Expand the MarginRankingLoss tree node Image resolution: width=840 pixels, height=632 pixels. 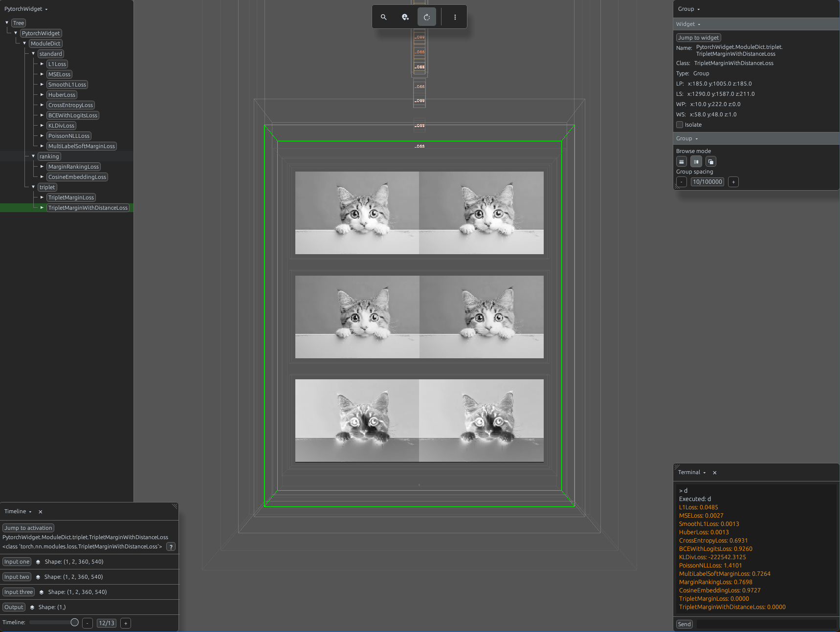point(42,167)
